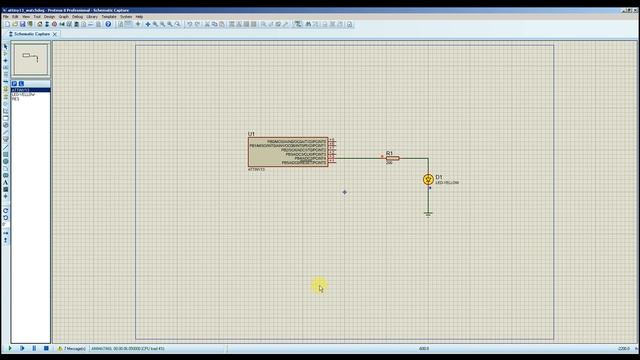
Task: Open the System menu
Action: coord(126,17)
